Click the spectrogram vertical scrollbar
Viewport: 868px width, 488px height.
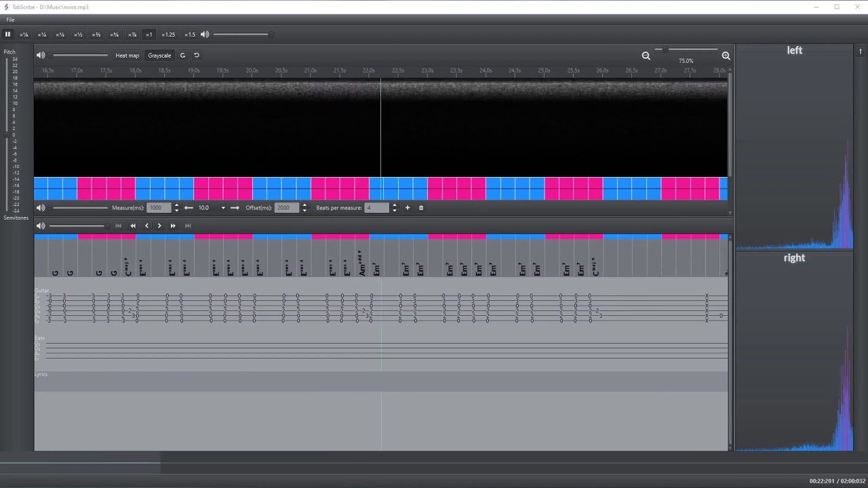coord(730,125)
